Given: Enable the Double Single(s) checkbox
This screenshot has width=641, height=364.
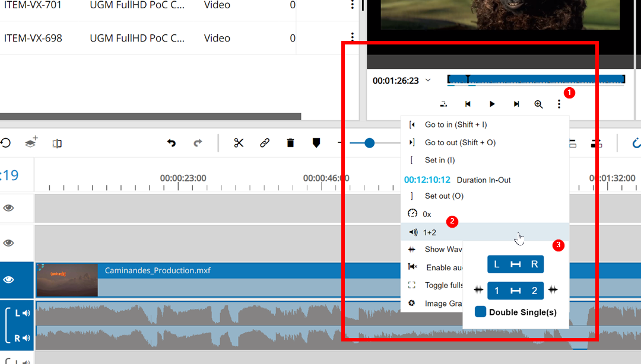Looking at the screenshot, I should [480, 311].
